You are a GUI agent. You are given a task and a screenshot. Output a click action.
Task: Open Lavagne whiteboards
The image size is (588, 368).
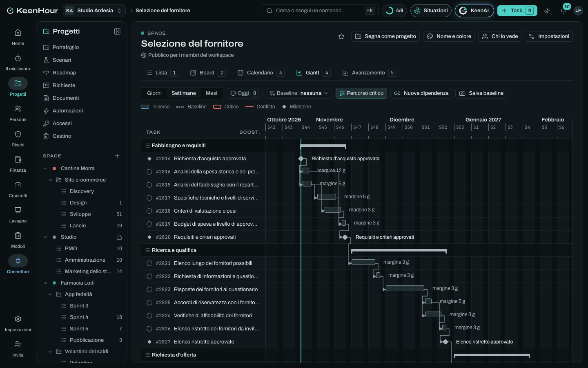coord(18,215)
